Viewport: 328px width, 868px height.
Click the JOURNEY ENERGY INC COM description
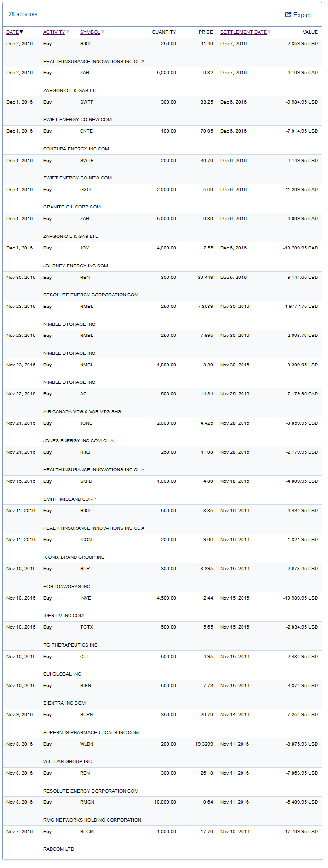[75, 266]
